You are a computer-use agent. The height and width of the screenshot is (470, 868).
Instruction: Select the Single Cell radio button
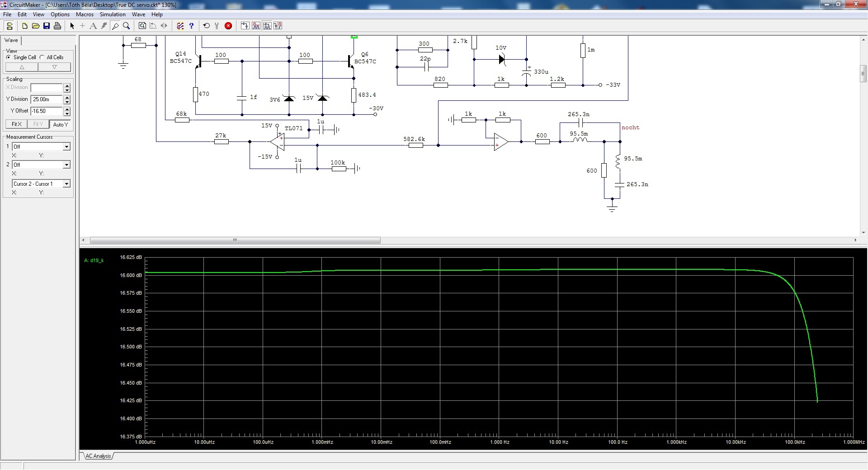[9, 57]
